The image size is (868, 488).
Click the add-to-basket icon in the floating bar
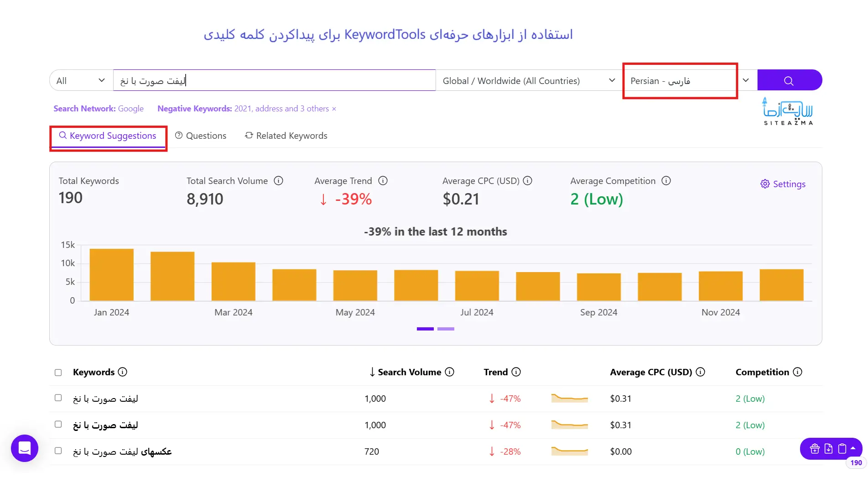click(815, 449)
